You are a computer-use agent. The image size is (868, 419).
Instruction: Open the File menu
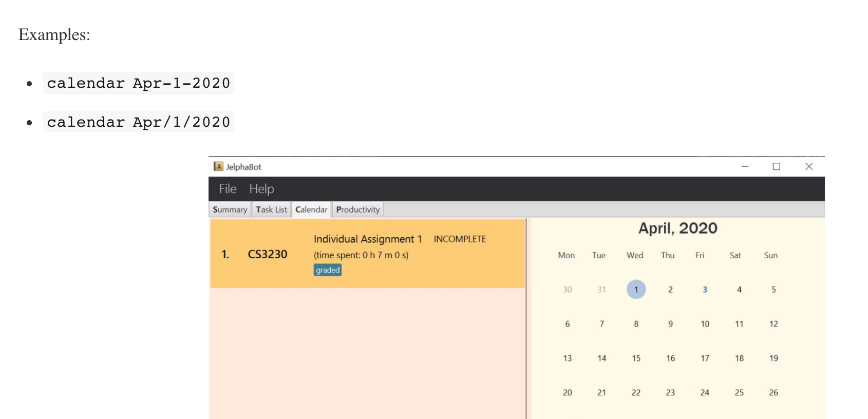coord(228,189)
